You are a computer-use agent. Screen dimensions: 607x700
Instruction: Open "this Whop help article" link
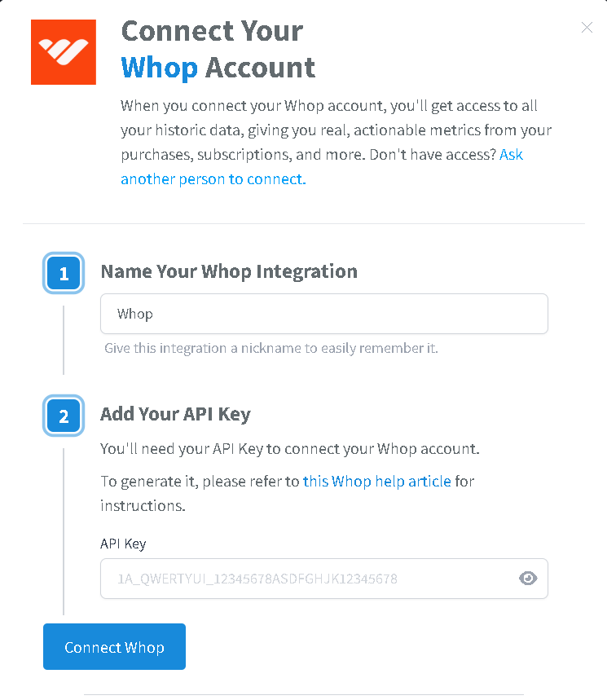376,481
